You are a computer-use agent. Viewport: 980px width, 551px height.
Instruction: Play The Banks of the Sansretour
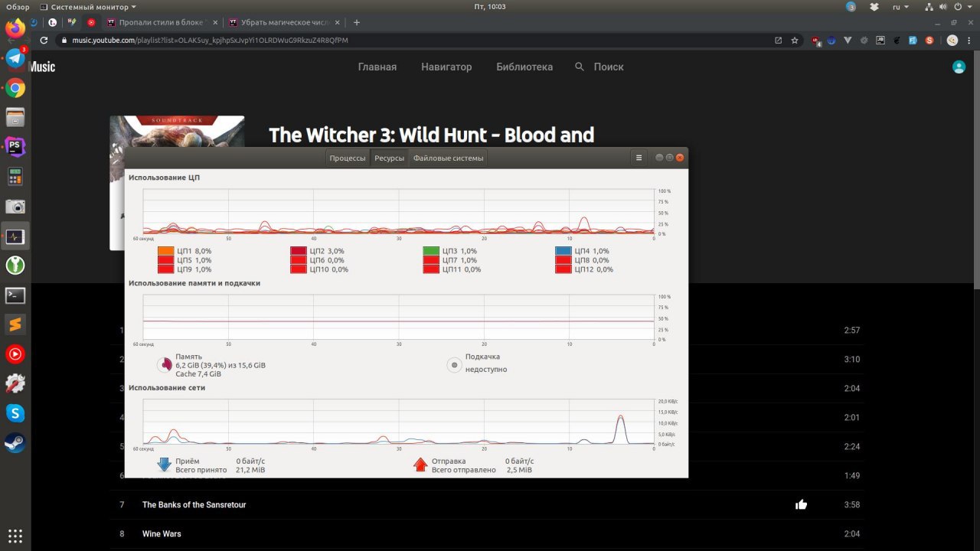point(194,504)
